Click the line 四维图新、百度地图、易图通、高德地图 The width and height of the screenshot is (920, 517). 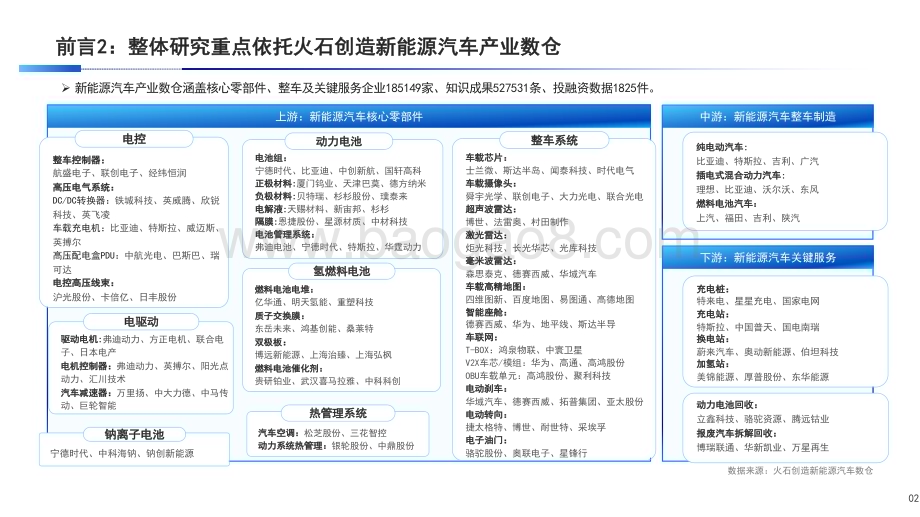pos(550,299)
